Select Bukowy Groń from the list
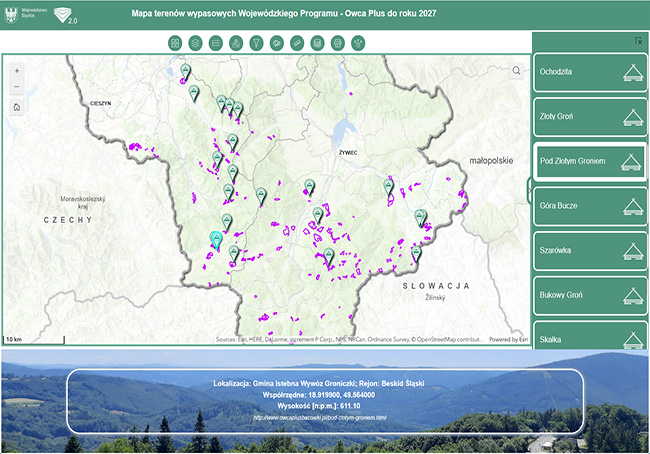 click(x=590, y=296)
